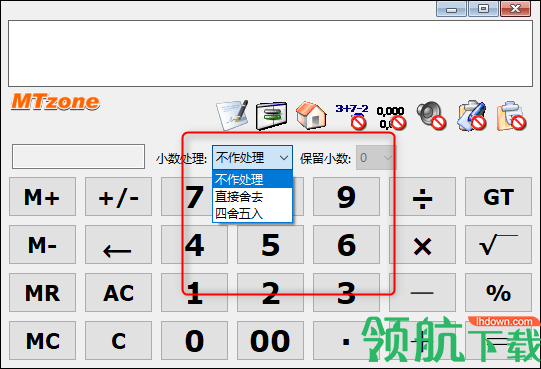Click the MTzone logo
Viewport: 541px width, 369px height.
pyautogui.click(x=55, y=102)
